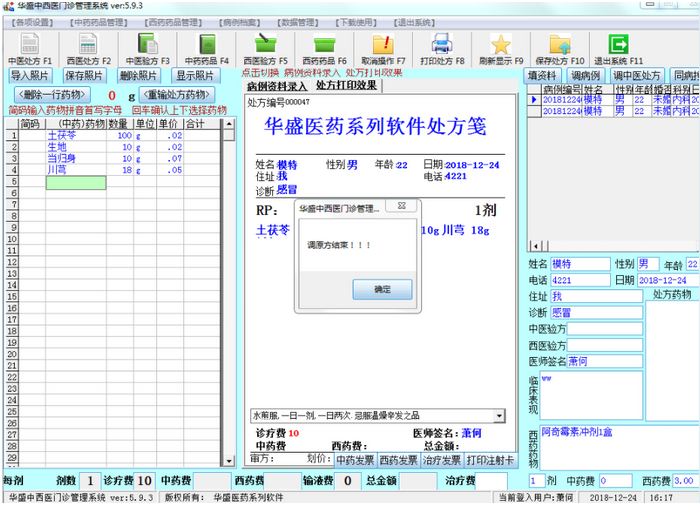Click 取消操作 F7 toolbar icon
Image resolution: width=700 pixels, height=513 pixels.
coord(383,49)
